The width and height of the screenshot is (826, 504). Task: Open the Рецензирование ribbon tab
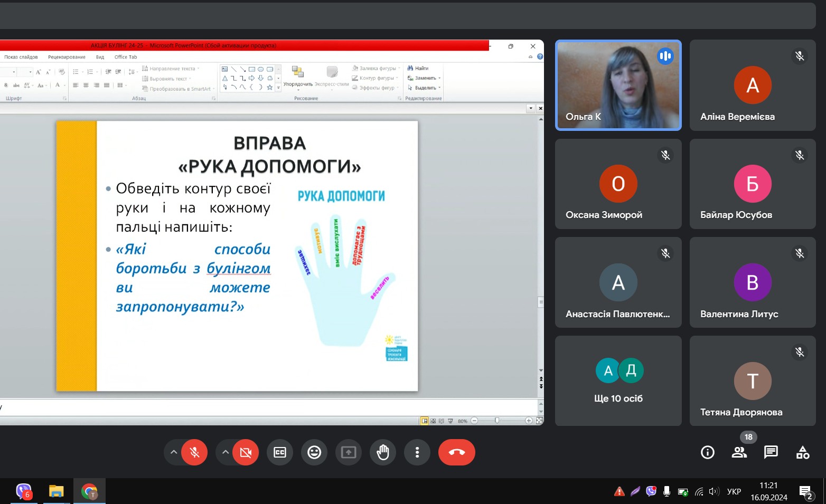tap(67, 57)
